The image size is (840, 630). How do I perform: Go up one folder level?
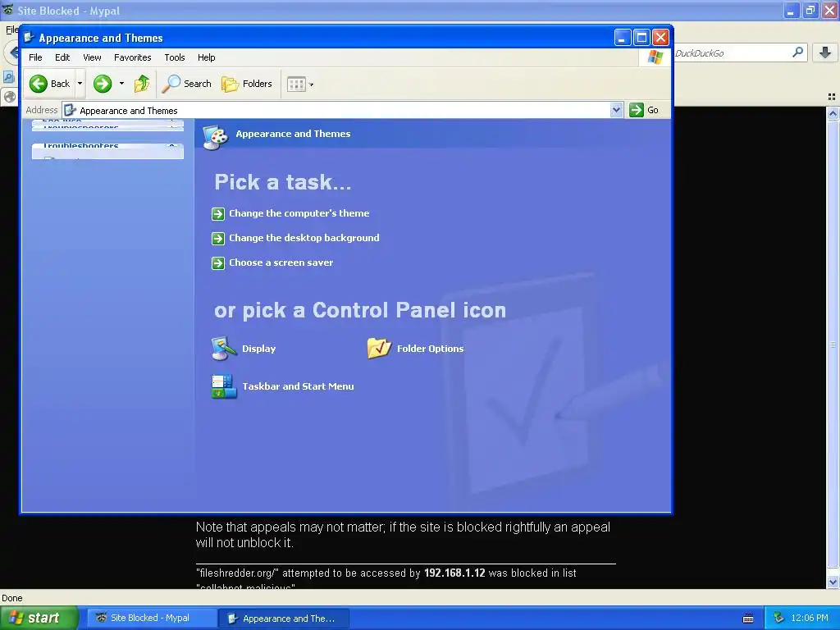[x=142, y=84]
